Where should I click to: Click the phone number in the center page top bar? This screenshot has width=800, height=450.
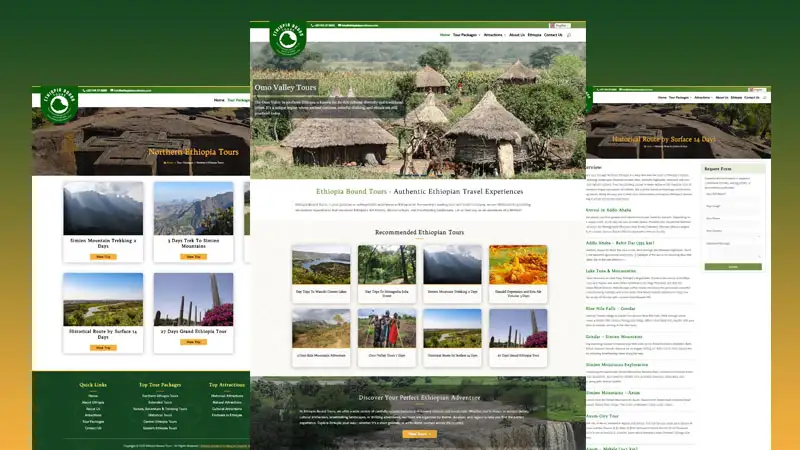(x=323, y=25)
